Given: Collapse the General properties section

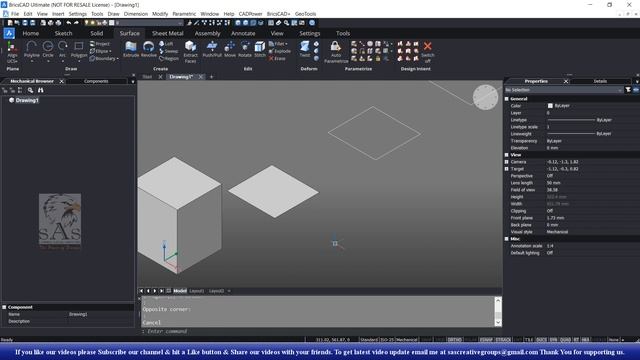Looking at the screenshot, I should [x=507, y=99].
